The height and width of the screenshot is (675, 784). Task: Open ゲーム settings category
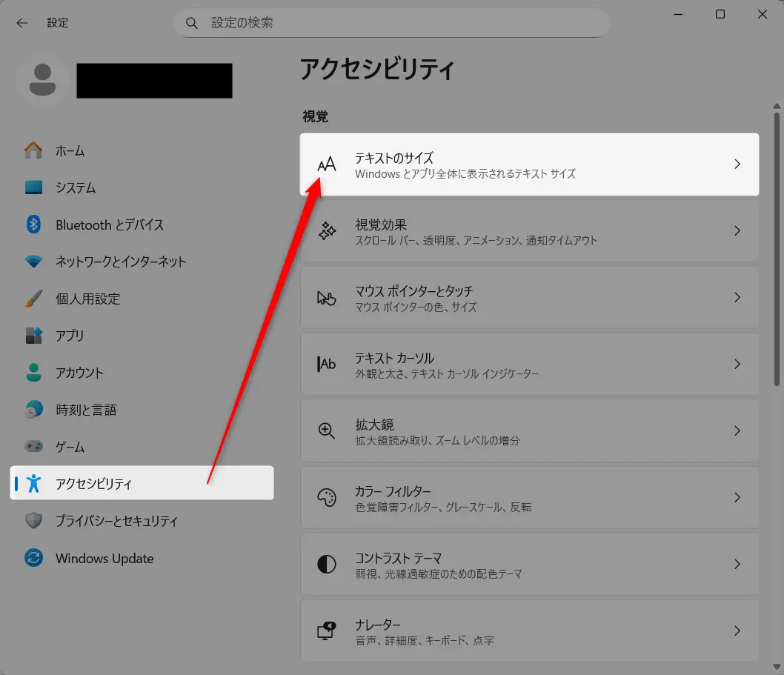click(x=142, y=447)
